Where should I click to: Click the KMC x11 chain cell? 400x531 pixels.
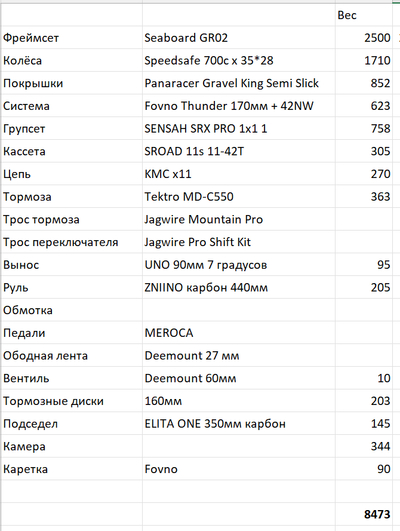(x=239, y=174)
